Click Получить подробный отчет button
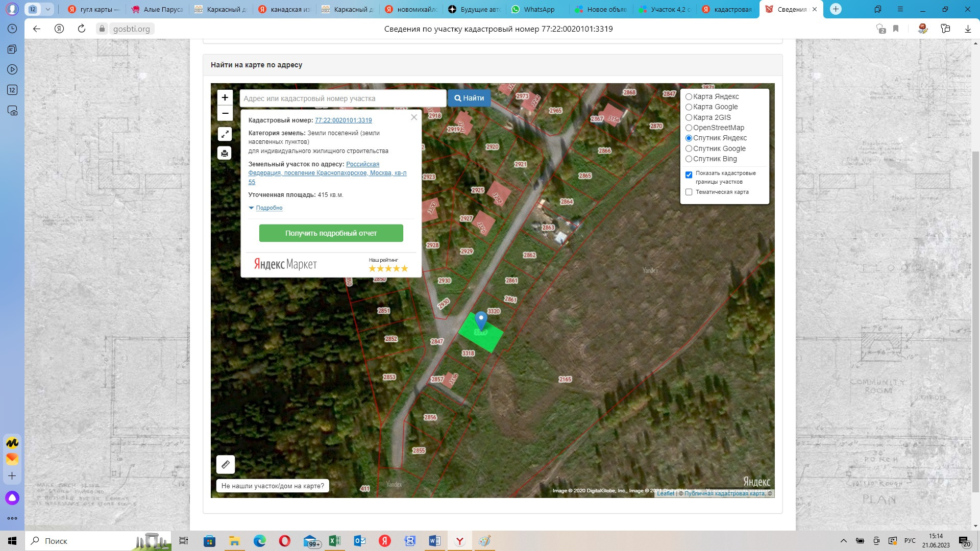The height and width of the screenshot is (551, 980). click(331, 233)
